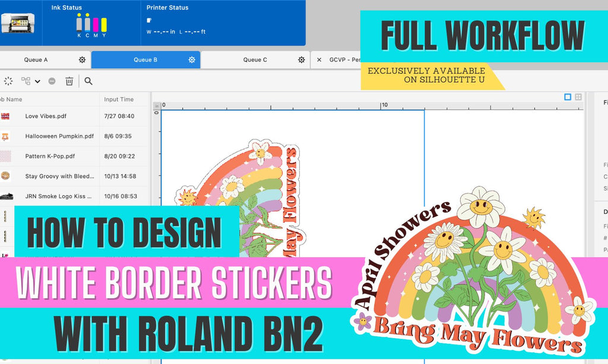Close the GCVP tab with the X
608x364 pixels.
point(319,60)
